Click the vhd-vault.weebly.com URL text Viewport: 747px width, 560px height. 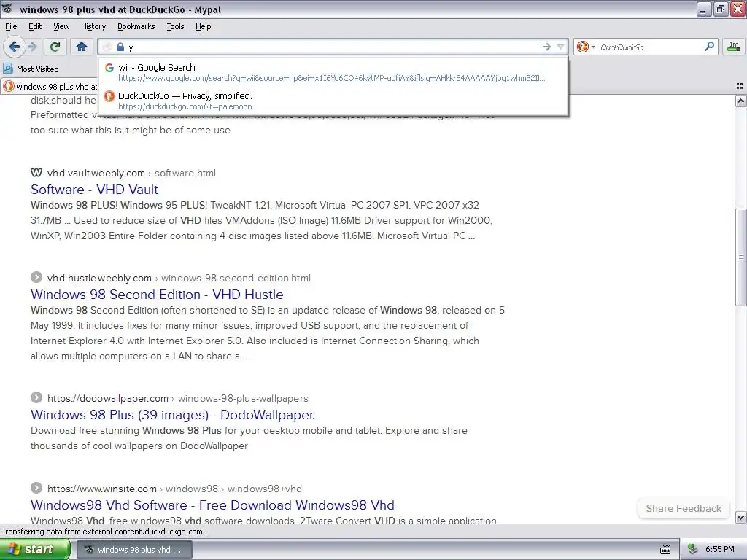coord(96,173)
